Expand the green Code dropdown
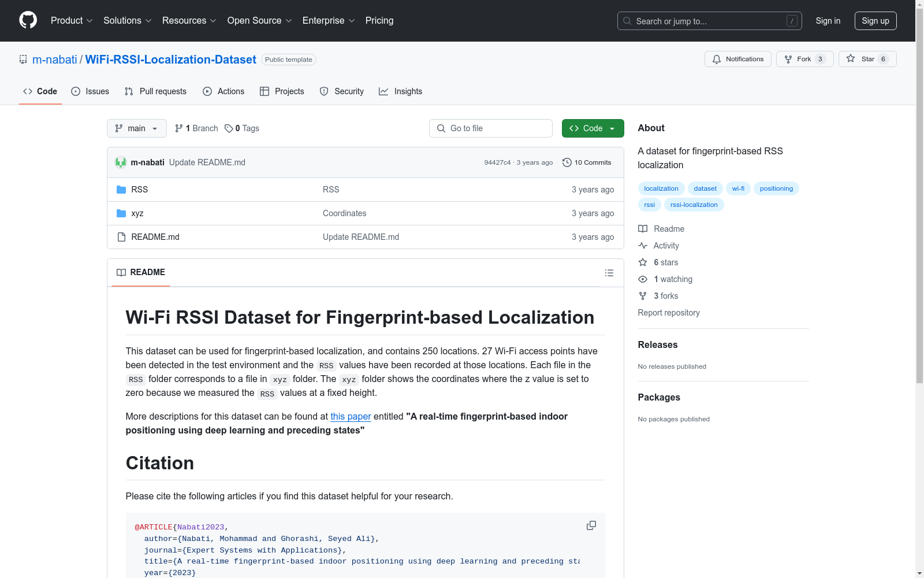 click(x=593, y=128)
